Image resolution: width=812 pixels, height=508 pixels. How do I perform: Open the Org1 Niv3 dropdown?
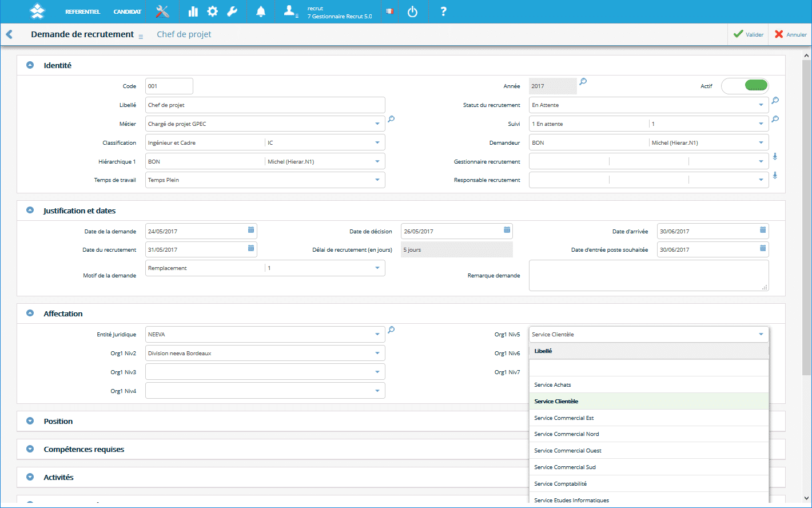[x=377, y=372]
